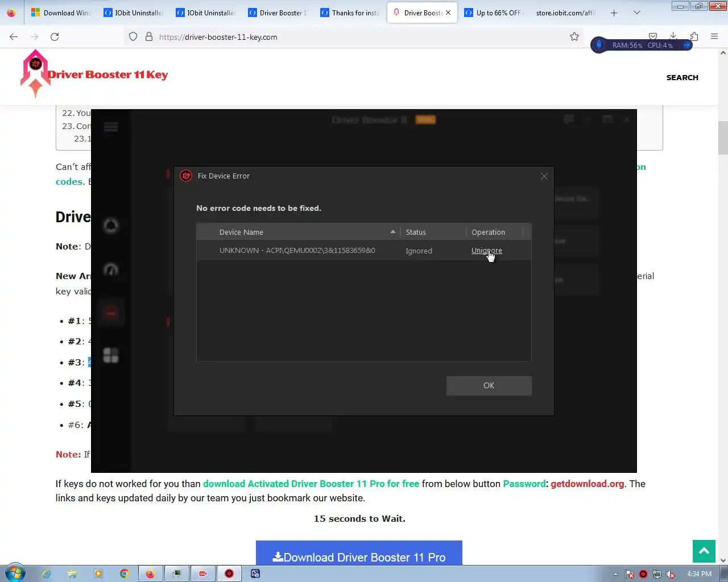Image resolution: width=728 pixels, height=582 pixels.
Task: Click the 4:34 PM clock
Action: click(x=699, y=574)
